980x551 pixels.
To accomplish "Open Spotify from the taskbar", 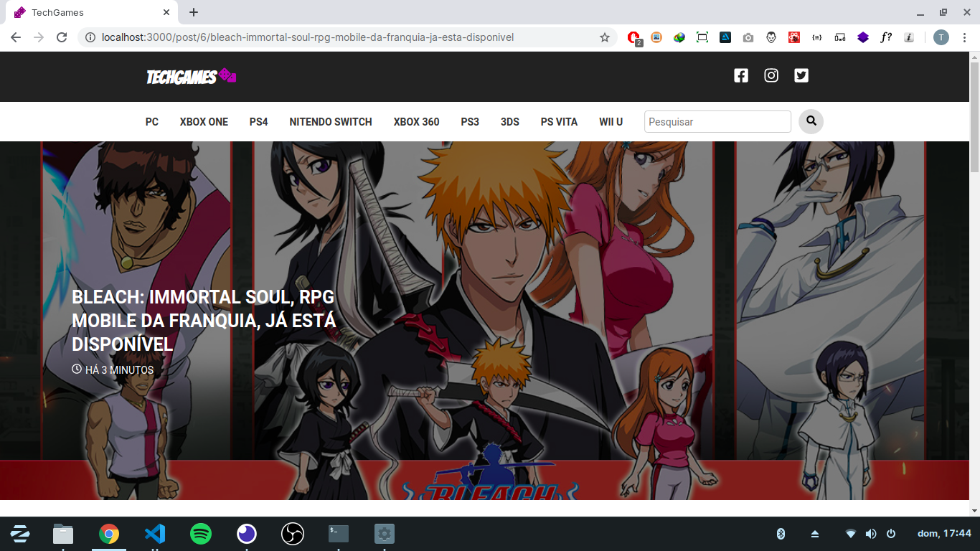I will [201, 534].
